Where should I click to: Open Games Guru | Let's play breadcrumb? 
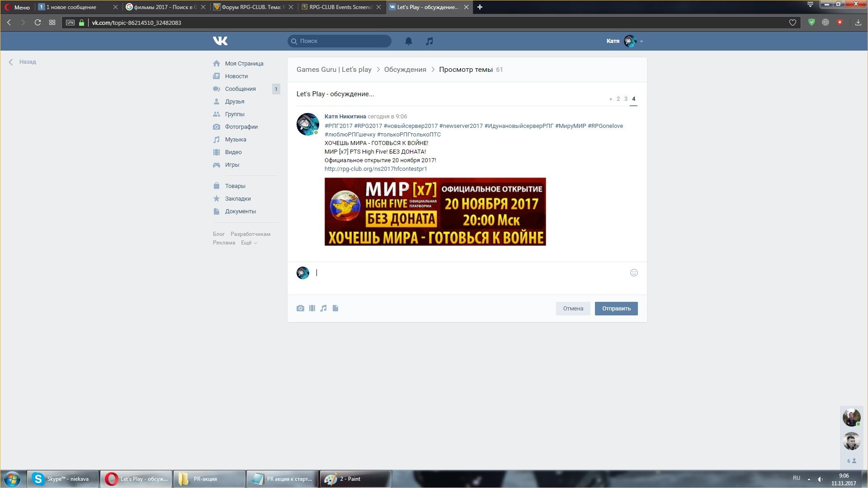click(334, 70)
